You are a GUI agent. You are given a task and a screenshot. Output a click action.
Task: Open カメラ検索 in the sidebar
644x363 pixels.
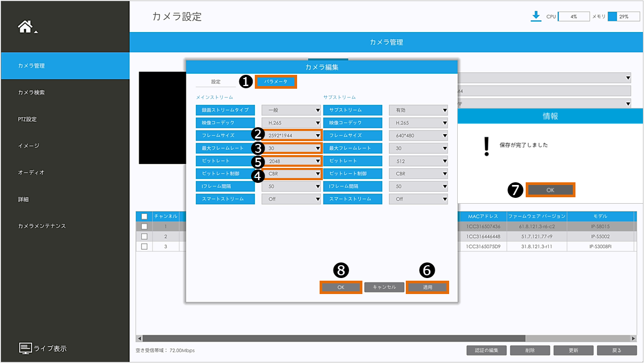click(x=31, y=92)
